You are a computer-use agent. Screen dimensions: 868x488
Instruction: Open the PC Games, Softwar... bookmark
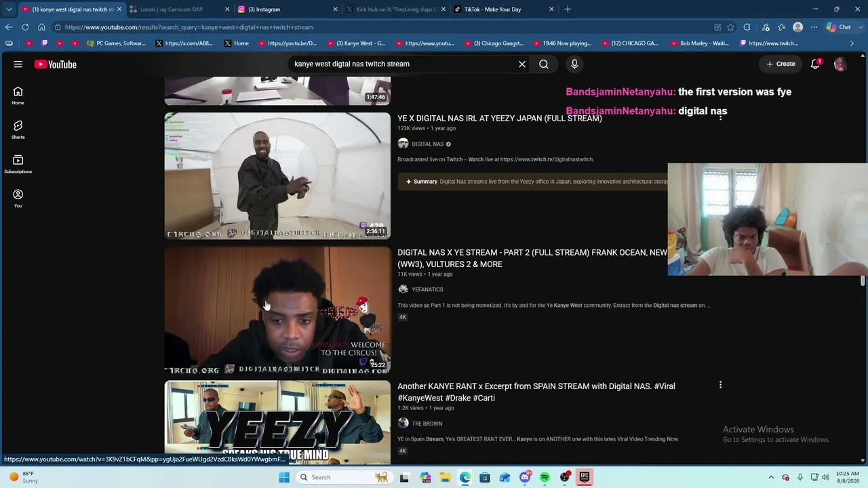tap(116, 43)
